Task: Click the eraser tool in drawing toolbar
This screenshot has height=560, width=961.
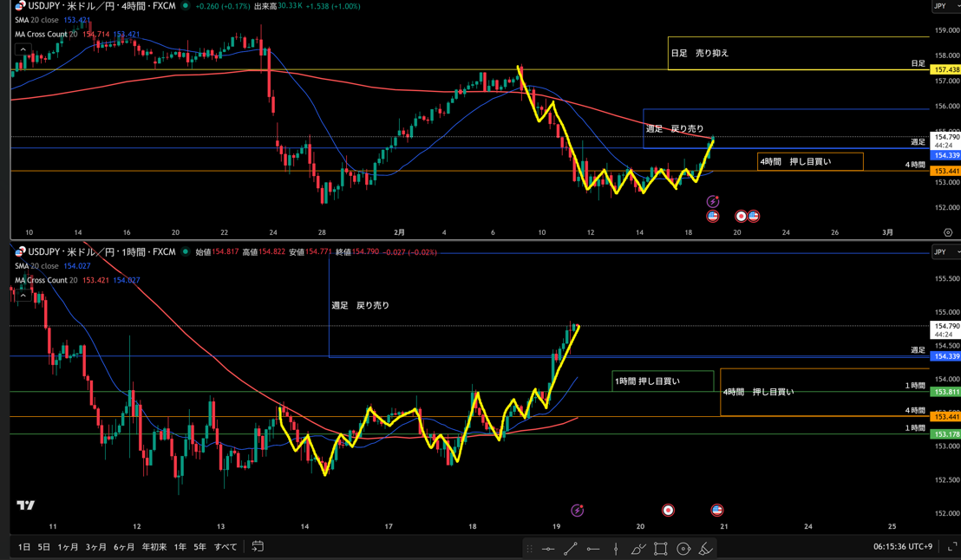Action: coord(706,549)
